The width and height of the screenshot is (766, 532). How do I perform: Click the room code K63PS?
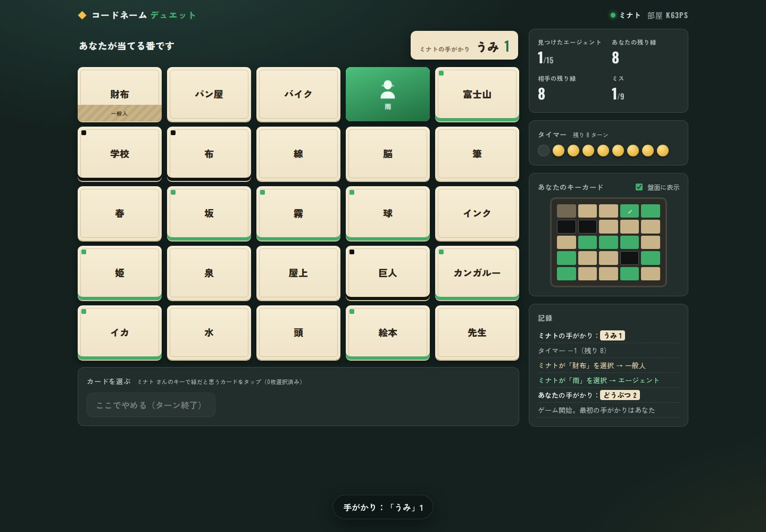coord(677,15)
